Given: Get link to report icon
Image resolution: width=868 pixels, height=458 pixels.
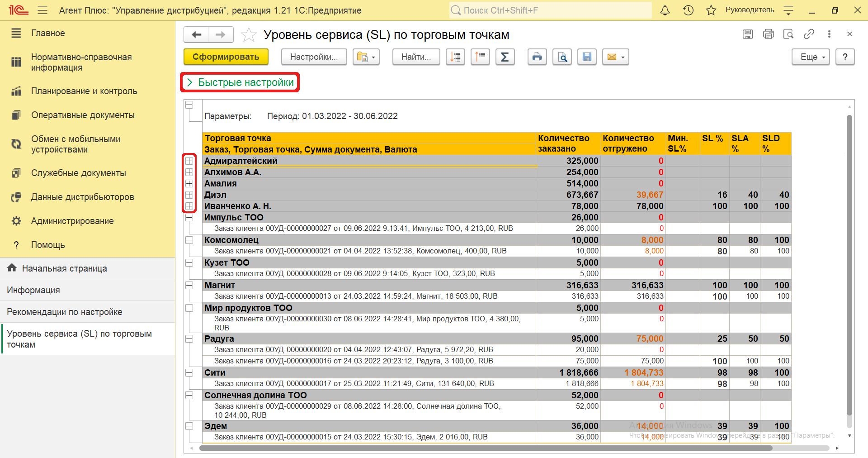Looking at the screenshot, I should pyautogui.click(x=809, y=34).
